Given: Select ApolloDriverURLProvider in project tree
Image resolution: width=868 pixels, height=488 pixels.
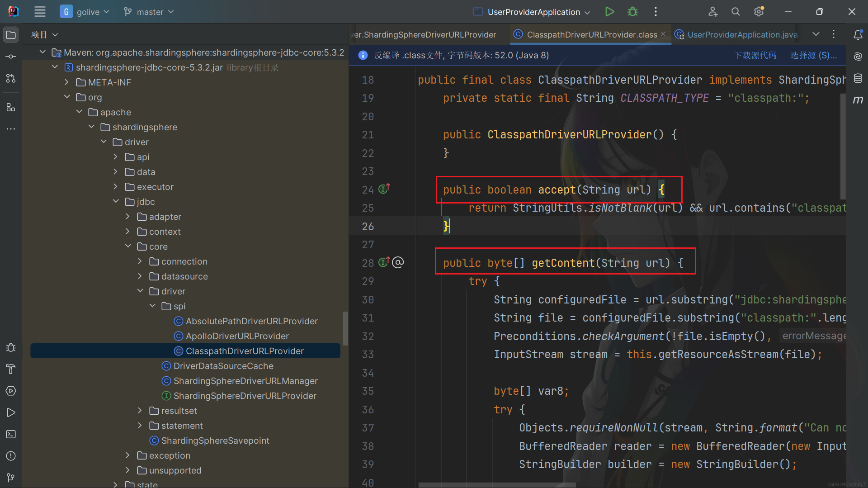Looking at the screenshot, I should tap(231, 336).
